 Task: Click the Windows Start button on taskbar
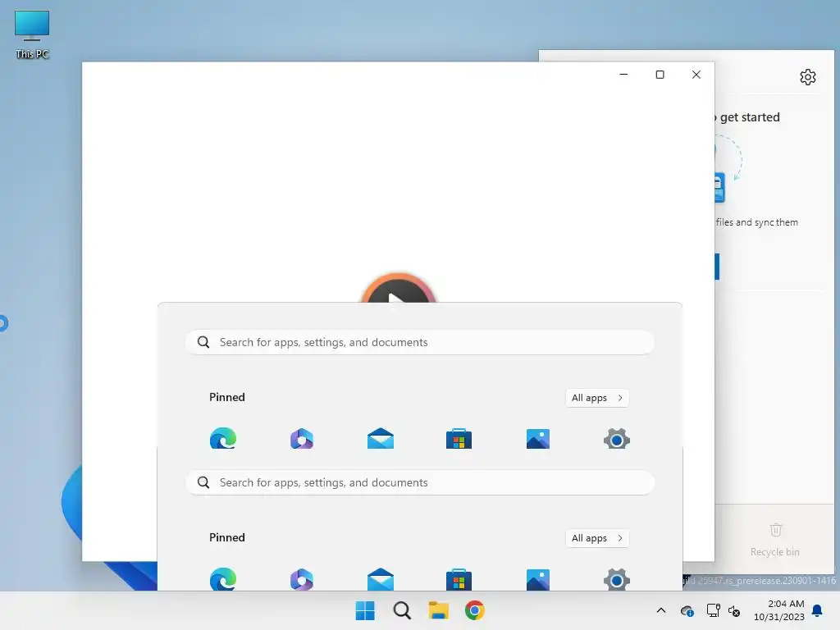coord(365,610)
